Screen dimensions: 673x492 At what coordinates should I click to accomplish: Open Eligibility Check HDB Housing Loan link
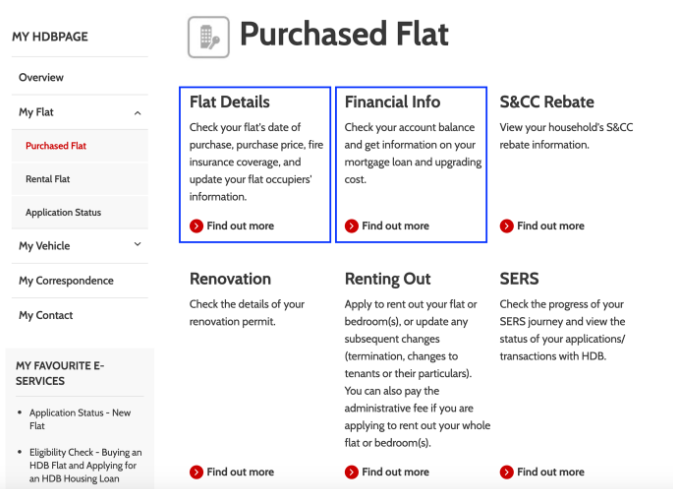(85, 465)
